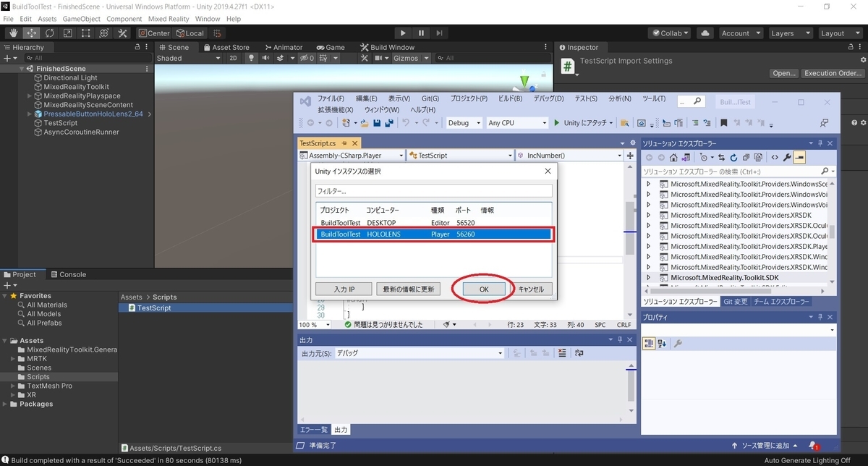868x466 pixels.
Task: Open Any CPU platform dropdown
Action: tap(517, 123)
